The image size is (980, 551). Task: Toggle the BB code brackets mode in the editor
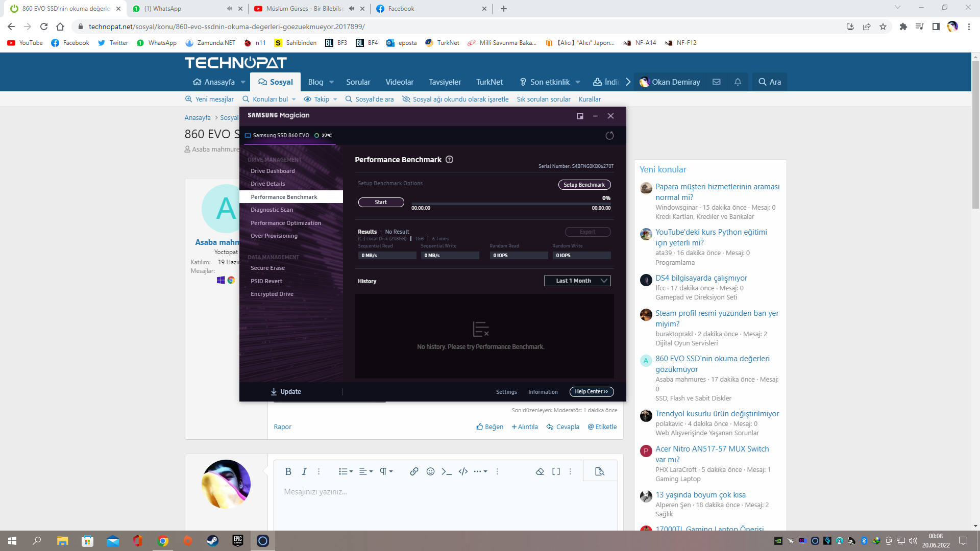pos(556,471)
